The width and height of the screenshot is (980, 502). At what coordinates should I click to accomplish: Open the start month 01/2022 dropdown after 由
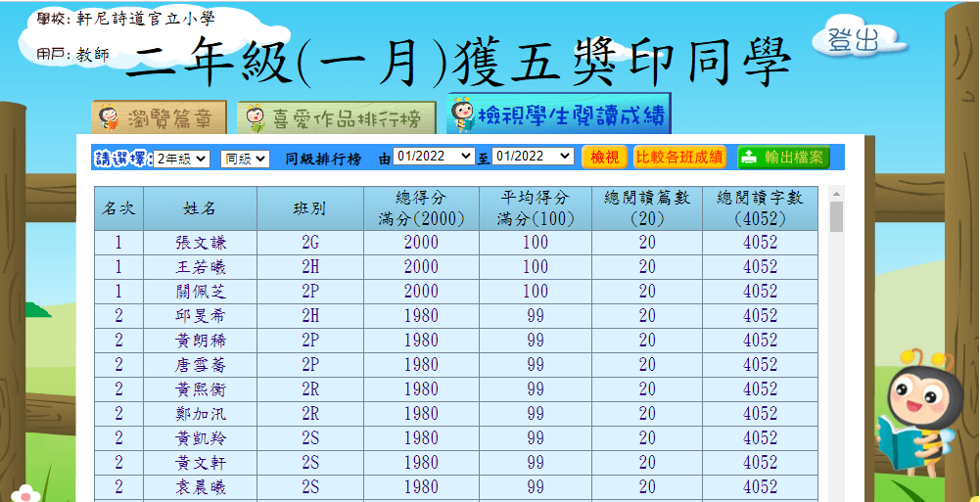pos(434,157)
